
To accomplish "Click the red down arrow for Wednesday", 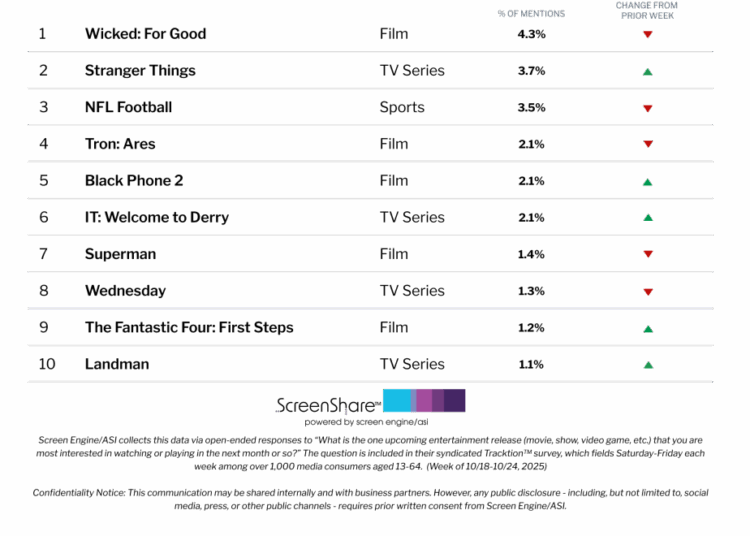I will 648,292.
